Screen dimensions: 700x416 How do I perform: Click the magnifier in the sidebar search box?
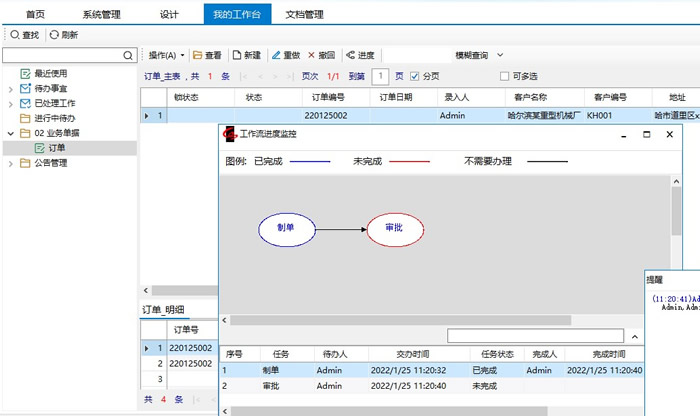[x=128, y=56]
